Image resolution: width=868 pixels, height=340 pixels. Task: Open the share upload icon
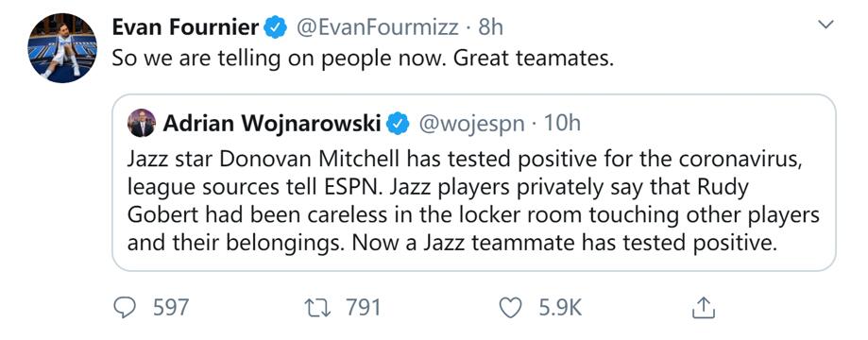(x=704, y=308)
